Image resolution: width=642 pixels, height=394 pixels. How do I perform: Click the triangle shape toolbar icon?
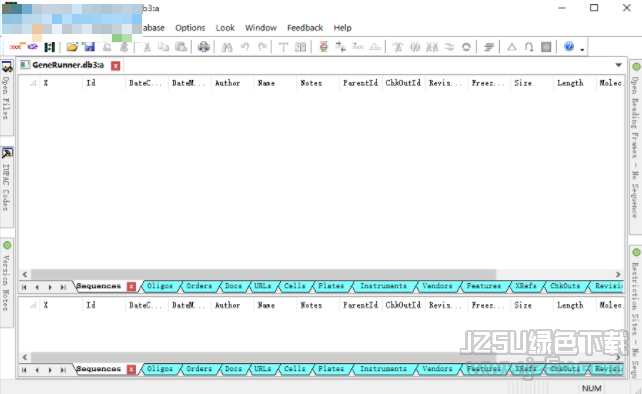pyautogui.click(x=511, y=47)
